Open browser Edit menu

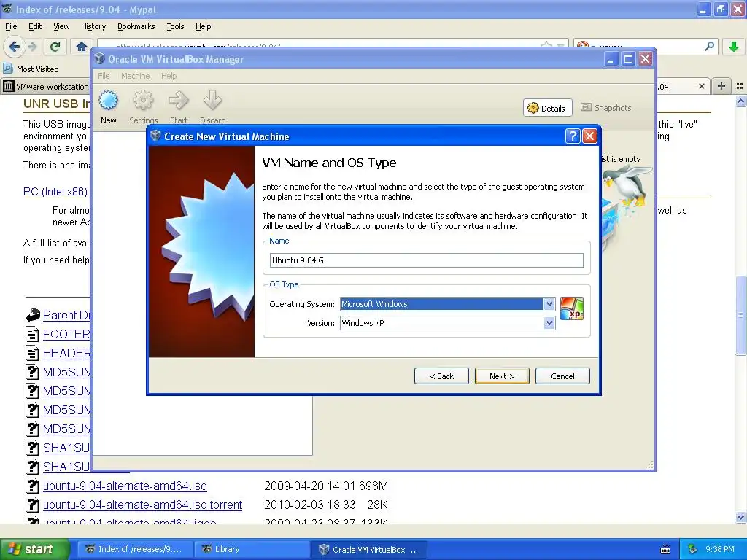point(35,26)
